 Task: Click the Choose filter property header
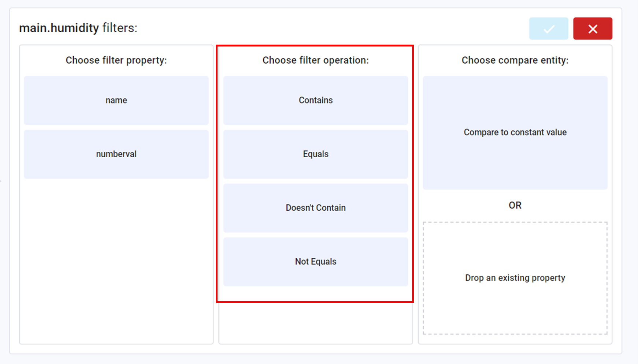click(x=116, y=60)
